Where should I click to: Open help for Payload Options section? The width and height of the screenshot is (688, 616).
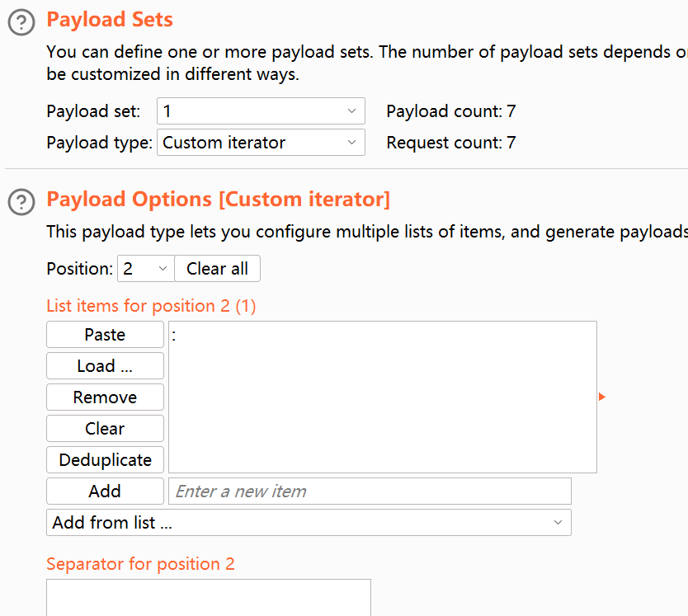tap(21, 200)
